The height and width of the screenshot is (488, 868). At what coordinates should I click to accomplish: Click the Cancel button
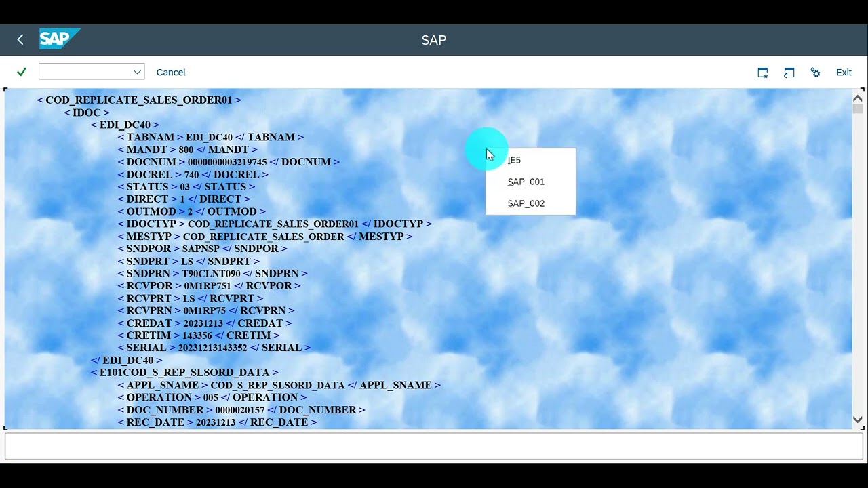pos(171,73)
